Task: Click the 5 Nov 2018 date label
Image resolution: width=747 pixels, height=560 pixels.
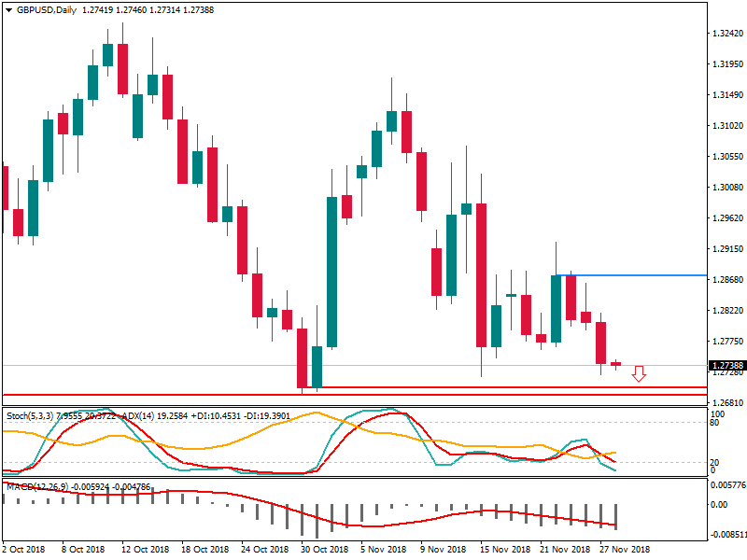Action: 384,549
